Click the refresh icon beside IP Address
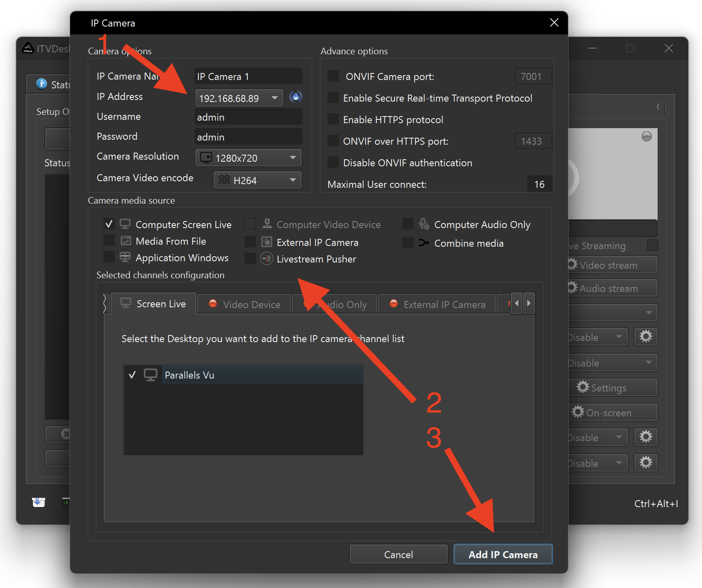 pyautogui.click(x=295, y=97)
